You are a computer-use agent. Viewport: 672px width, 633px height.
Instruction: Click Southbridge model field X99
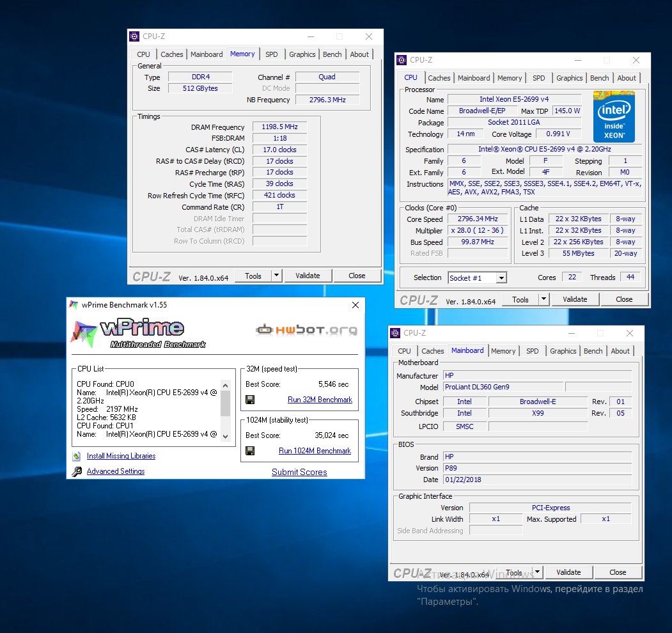pyautogui.click(x=538, y=413)
